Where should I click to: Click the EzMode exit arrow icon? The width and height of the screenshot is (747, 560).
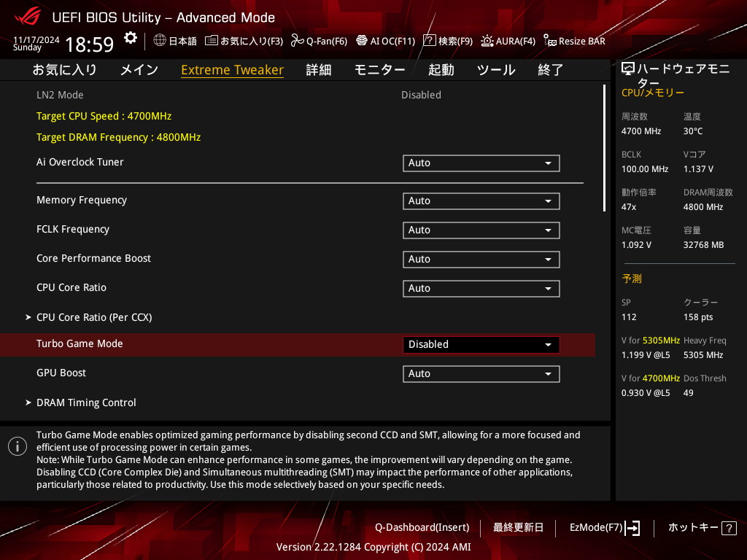632,528
